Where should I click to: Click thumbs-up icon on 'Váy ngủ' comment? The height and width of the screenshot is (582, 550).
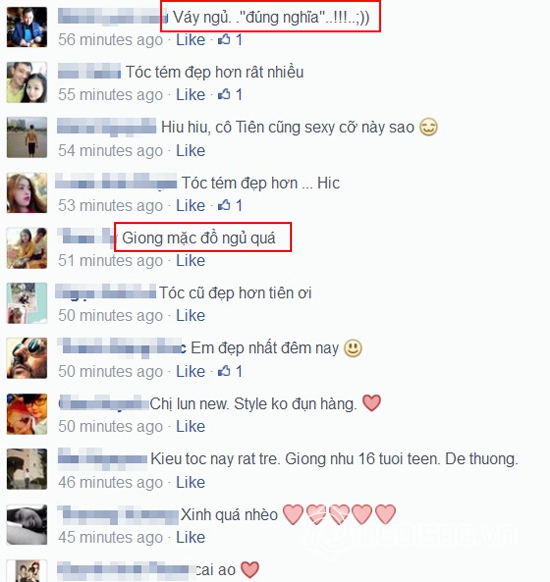pos(224,39)
